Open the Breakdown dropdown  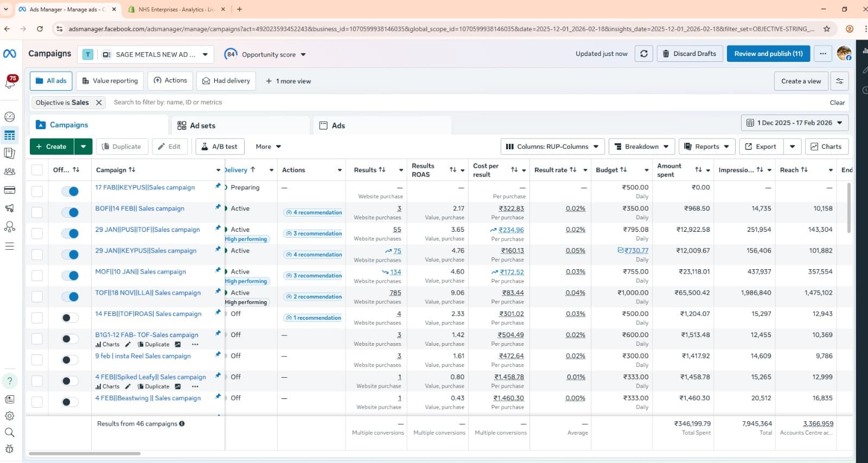point(642,147)
